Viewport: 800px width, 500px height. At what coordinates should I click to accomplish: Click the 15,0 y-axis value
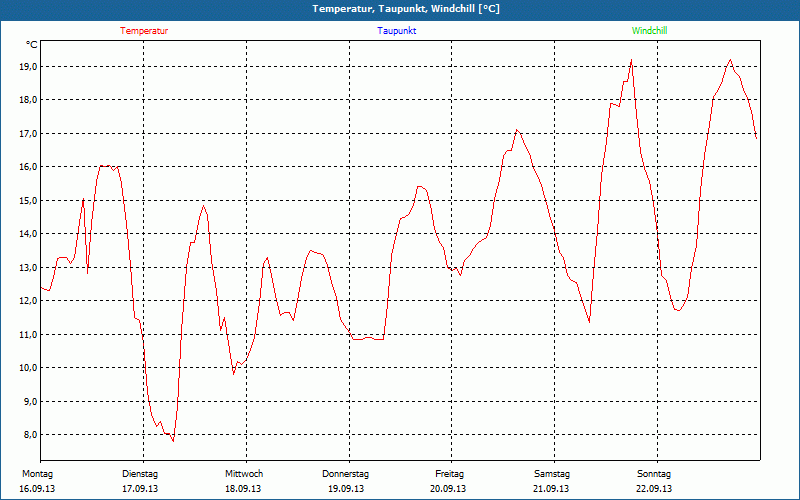pos(29,201)
